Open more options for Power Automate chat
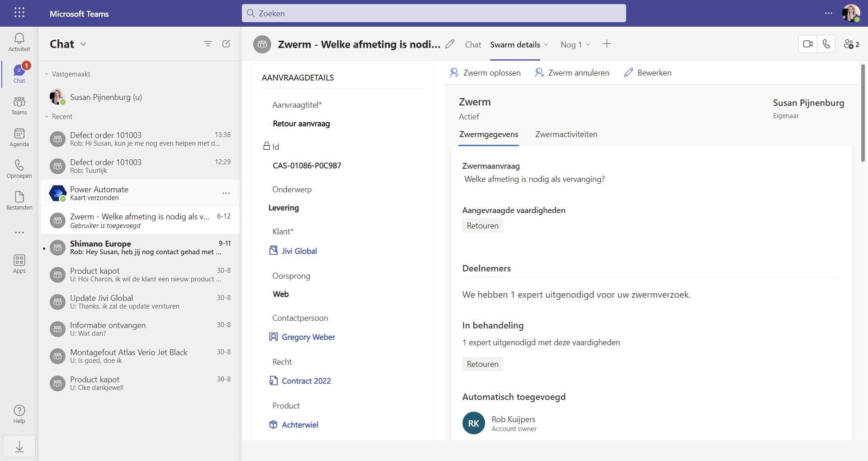 click(x=226, y=193)
